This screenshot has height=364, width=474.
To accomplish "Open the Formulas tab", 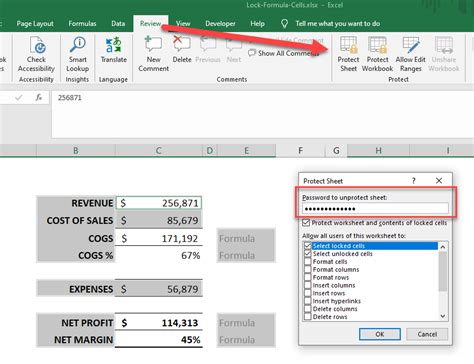I will 82,24.
